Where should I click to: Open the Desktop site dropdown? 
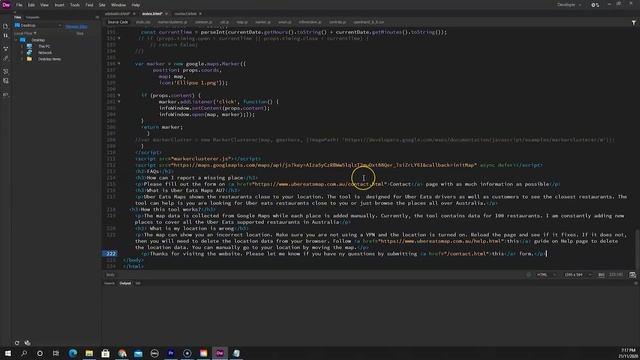point(38,26)
